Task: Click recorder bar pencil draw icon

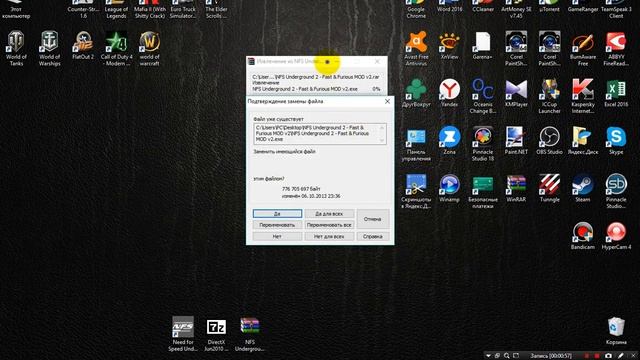Action: coord(620,356)
